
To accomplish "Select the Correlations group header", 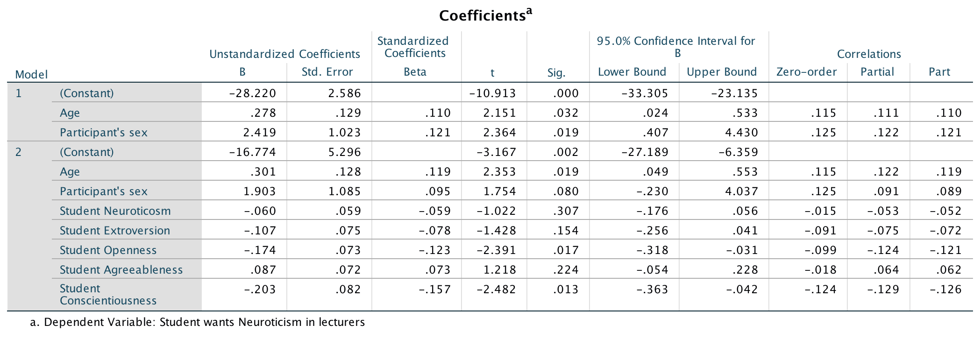I will (x=869, y=54).
